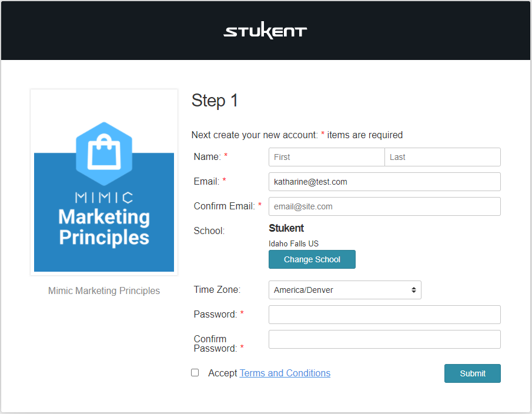
Task: Click the Time Zone dropdown arrow
Action: click(414, 290)
